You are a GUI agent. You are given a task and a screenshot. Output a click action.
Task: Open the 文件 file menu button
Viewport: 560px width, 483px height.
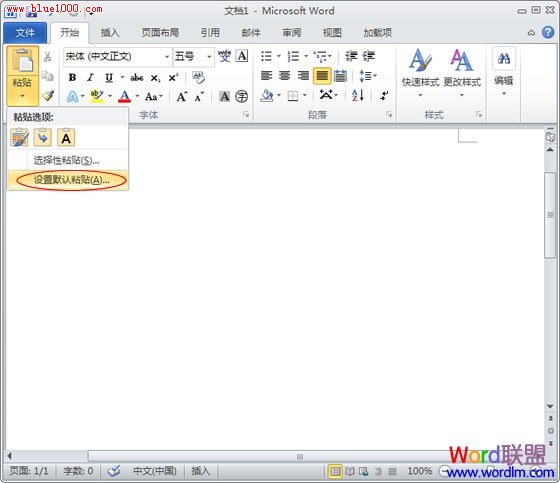[x=25, y=33]
